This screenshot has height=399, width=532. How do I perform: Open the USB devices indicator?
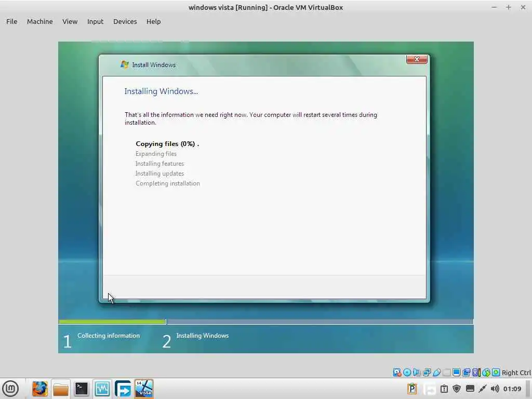pos(436,372)
